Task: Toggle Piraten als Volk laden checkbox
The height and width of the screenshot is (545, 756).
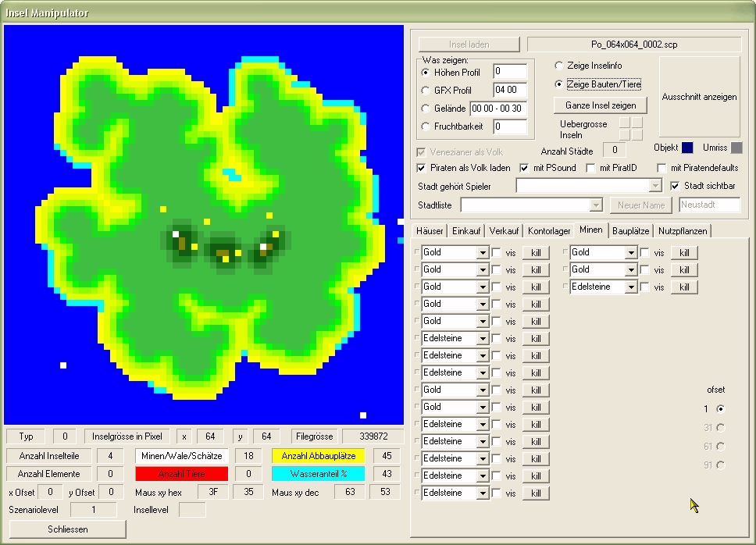Action: click(x=423, y=168)
